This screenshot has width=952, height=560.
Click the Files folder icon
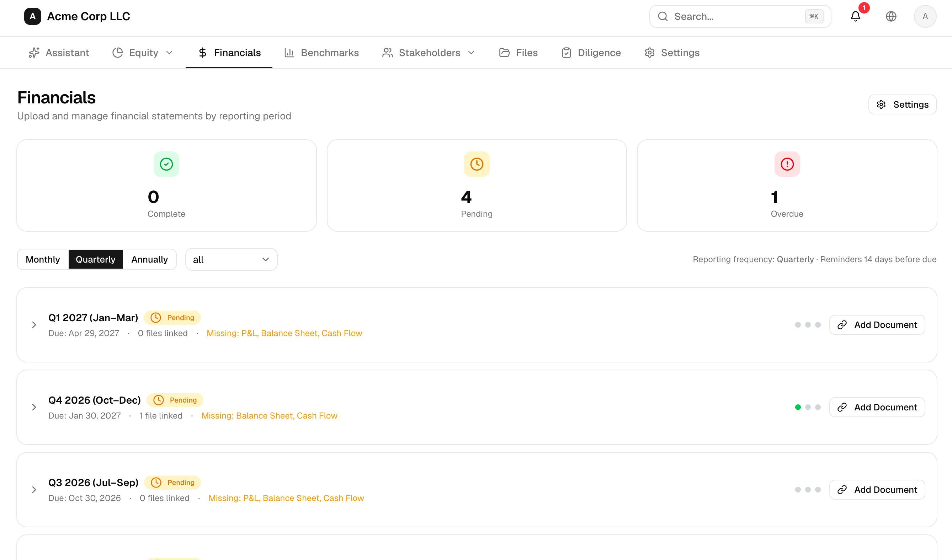coord(504,53)
